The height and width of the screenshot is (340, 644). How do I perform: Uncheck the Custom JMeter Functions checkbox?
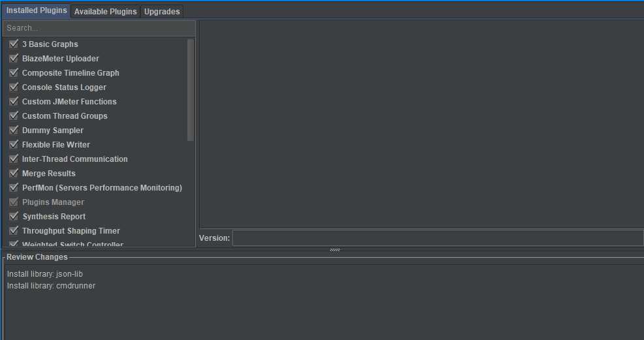pos(14,101)
